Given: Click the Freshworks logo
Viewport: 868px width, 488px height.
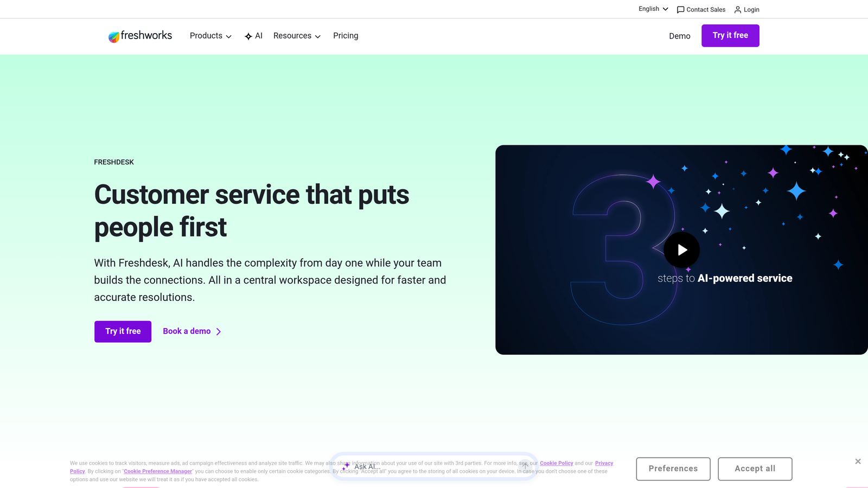Looking at the screenshot, I should (x=140, y=36).
